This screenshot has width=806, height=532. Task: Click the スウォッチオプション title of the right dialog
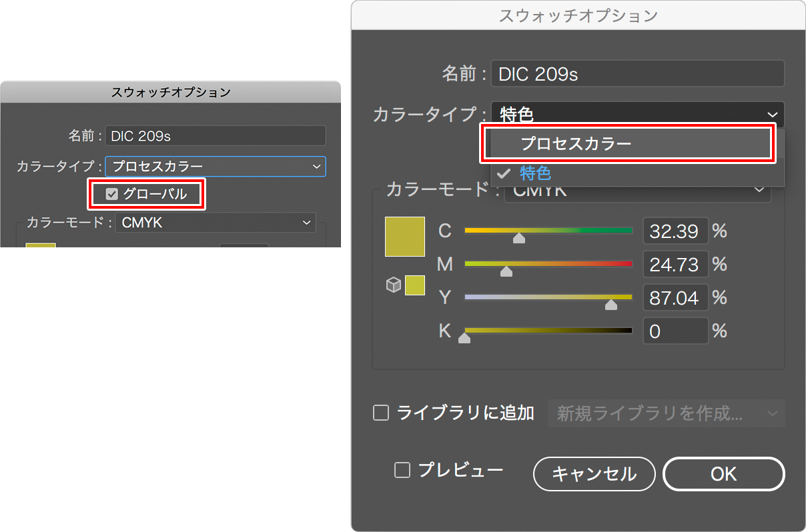(578, 15)
